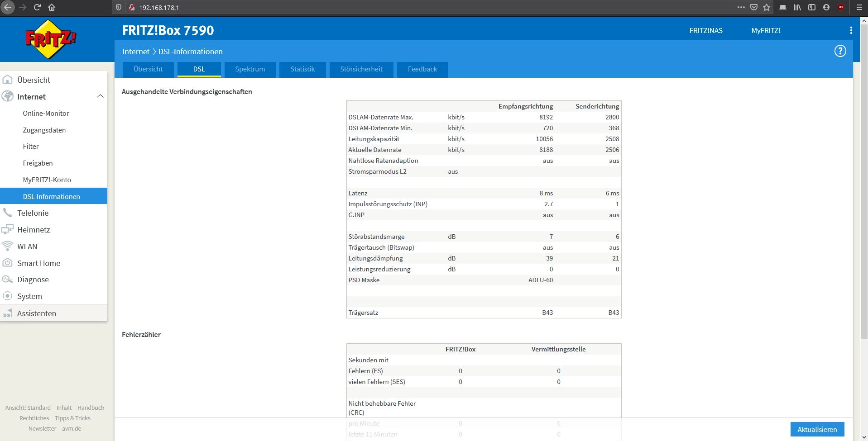Open FRITZ!NAS from the header

pos(705,31)
